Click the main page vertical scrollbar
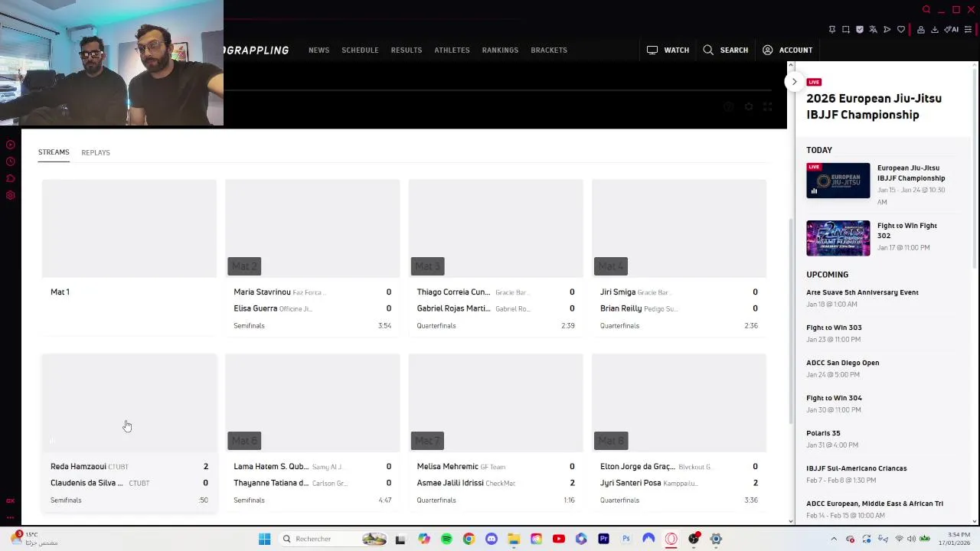The image size is (980, 551). click(x=791, y=321)
